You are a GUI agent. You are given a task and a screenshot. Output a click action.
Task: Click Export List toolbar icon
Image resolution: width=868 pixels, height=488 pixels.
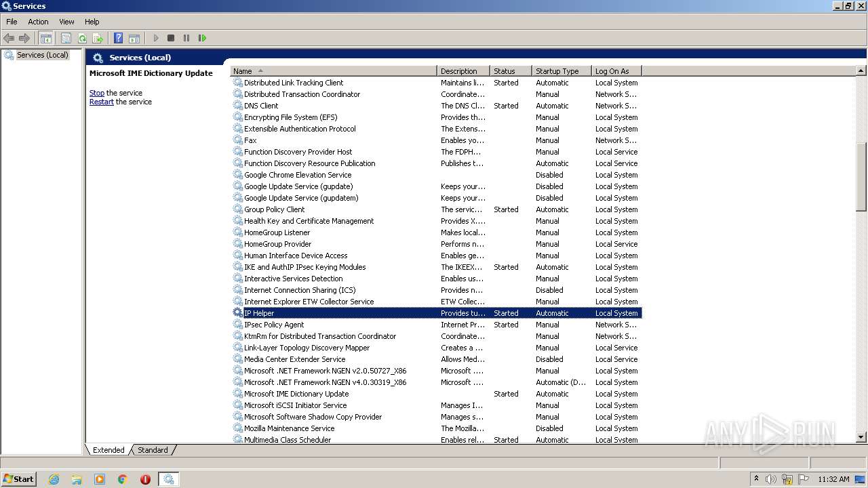pos(98,39)
